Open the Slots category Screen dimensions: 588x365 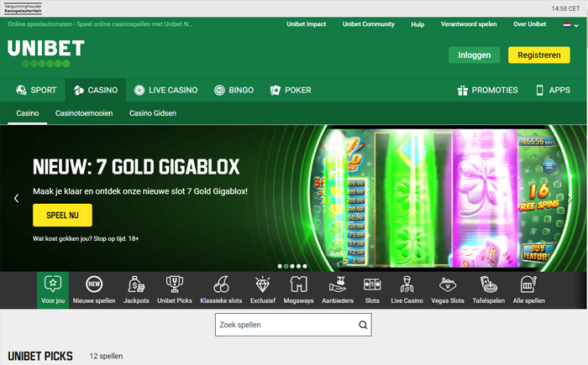[x=372, y=290]
